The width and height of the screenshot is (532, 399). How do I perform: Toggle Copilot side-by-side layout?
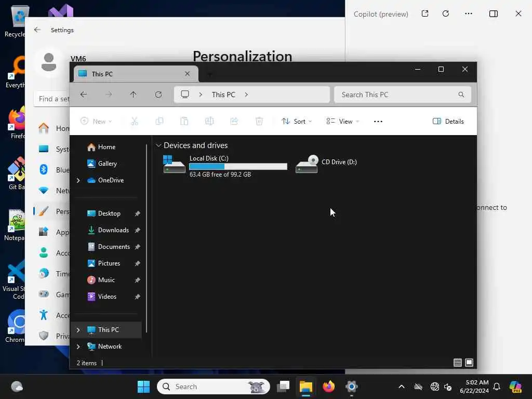(x=494, y=14)
